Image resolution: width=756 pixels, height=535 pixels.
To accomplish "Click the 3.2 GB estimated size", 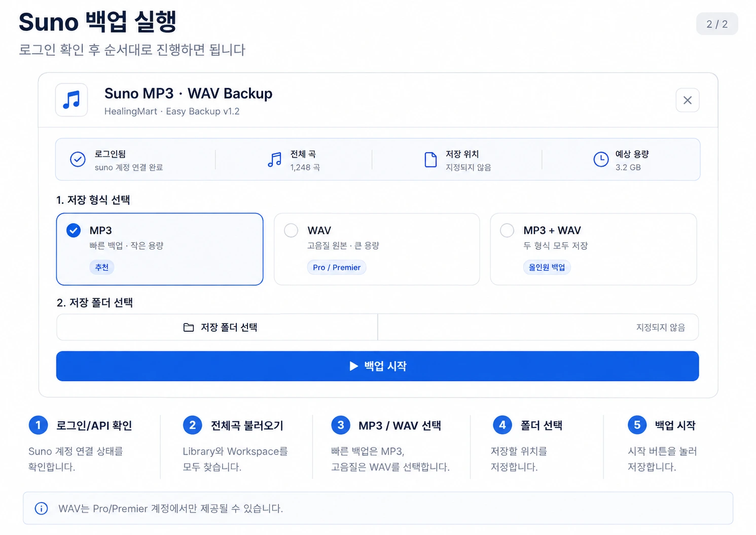I will (628, 167).
